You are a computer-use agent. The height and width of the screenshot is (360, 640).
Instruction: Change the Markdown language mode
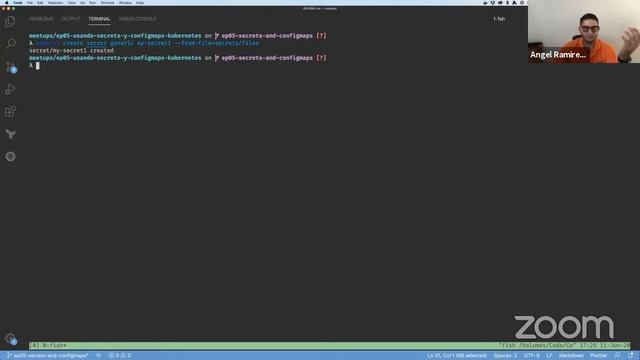pos(571,356)
